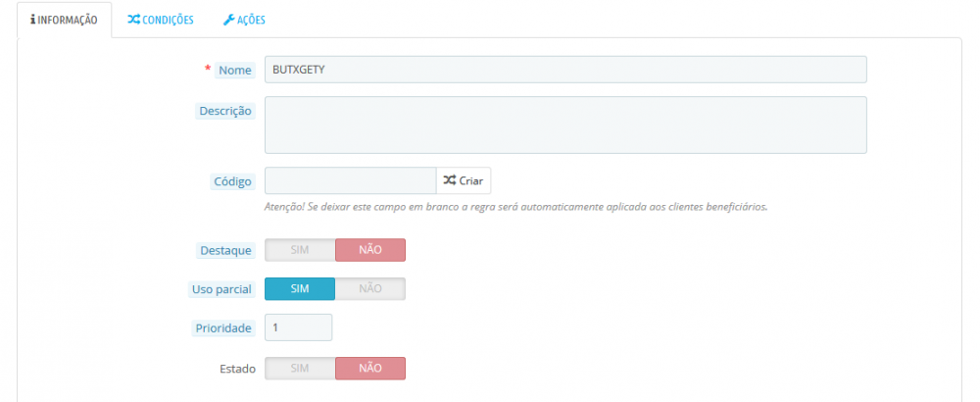Enable Destaque by clicking SIM
980x402 pixels.
(x=300, y=250)
